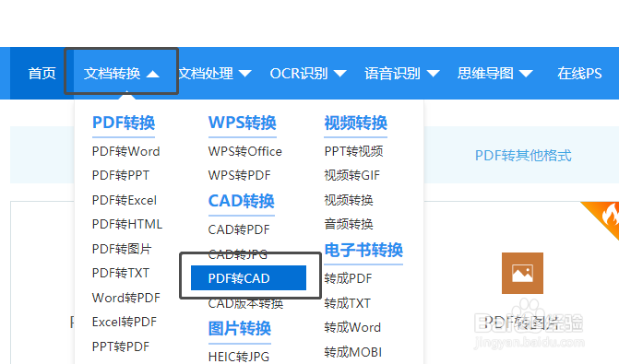
Task: Open Word转PDF conversion
Action: [126, 298]
